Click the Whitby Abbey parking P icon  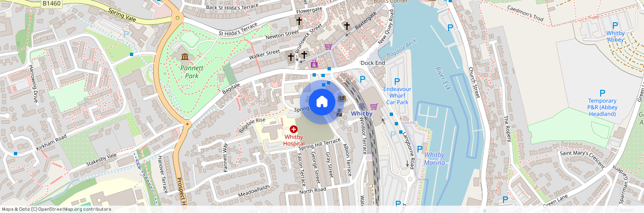pos(615,26)
